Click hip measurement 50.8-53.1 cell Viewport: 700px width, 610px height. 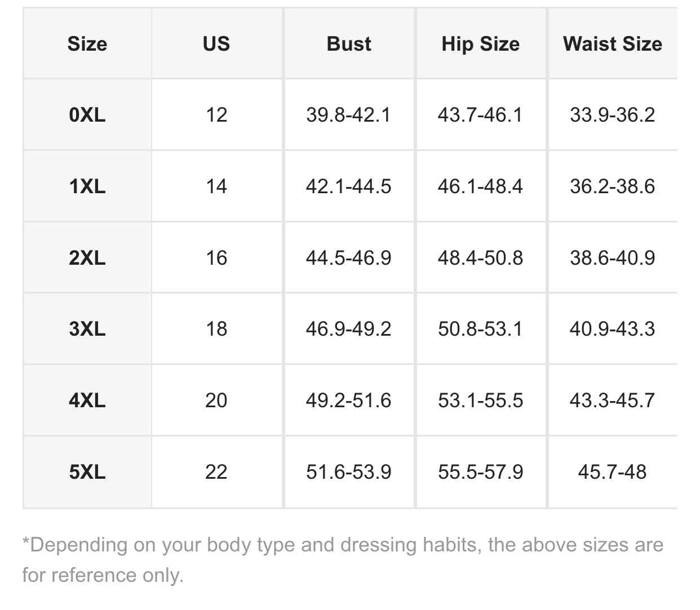point(481,329)
